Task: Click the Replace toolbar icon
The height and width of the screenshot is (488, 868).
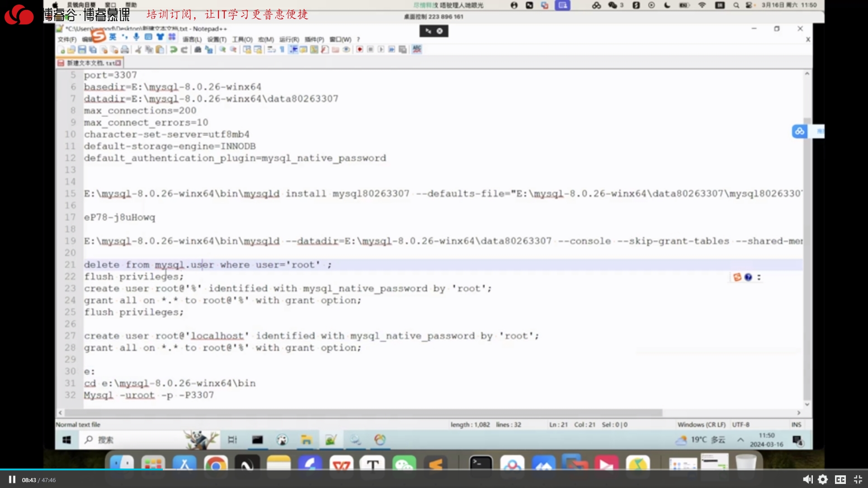Action: 209,49
